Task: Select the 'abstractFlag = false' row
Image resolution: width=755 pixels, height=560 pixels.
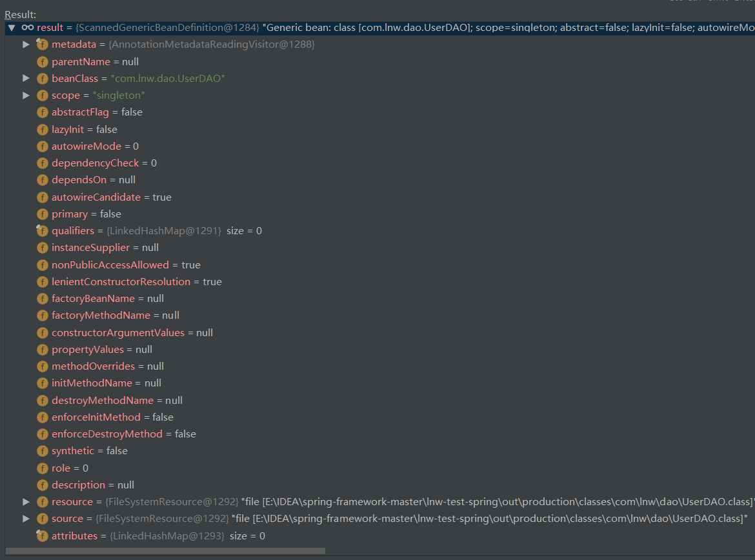Action: click(x=97, y=112)
